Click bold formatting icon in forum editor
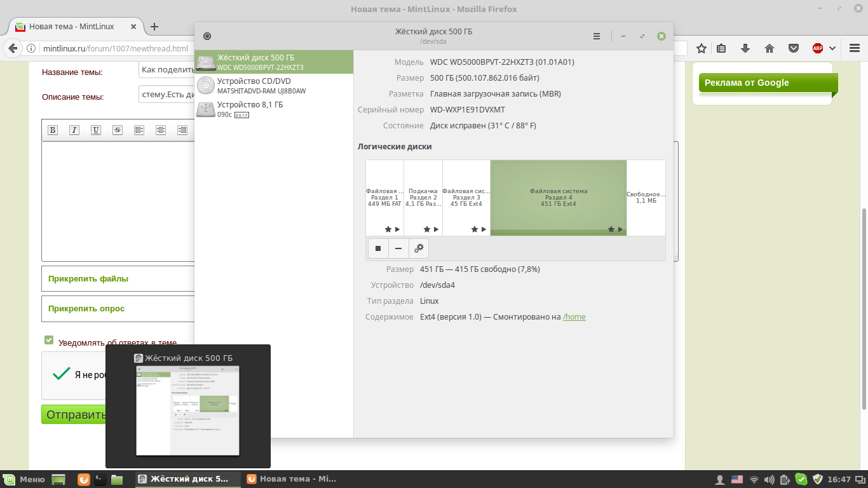Image resolution: width=868 pixels, height=488 pixels. click(x=53, y=130)
